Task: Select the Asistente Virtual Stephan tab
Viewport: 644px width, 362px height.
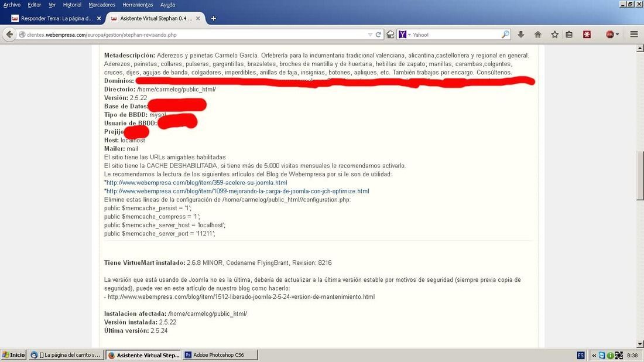Action: coord(156,19)
